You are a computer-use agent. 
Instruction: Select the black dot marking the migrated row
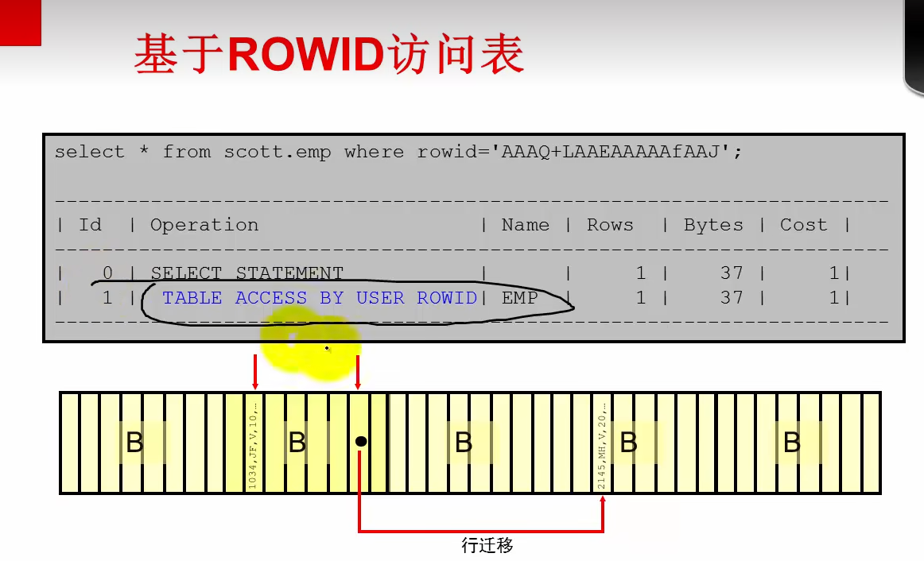point(361,441)
